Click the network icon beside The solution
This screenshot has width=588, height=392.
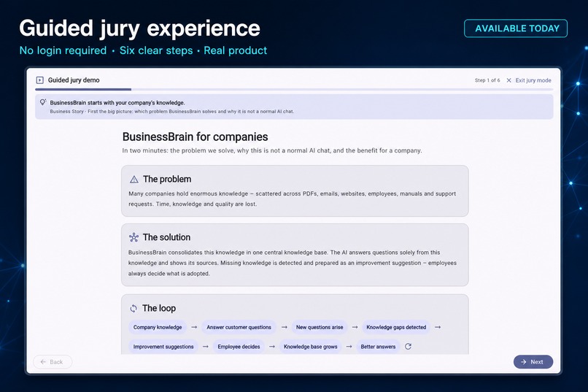(134, 237)
